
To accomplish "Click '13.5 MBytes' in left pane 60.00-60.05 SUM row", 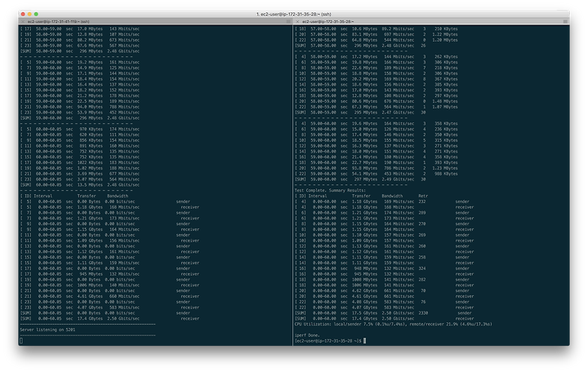I will (x=90, y=184).
